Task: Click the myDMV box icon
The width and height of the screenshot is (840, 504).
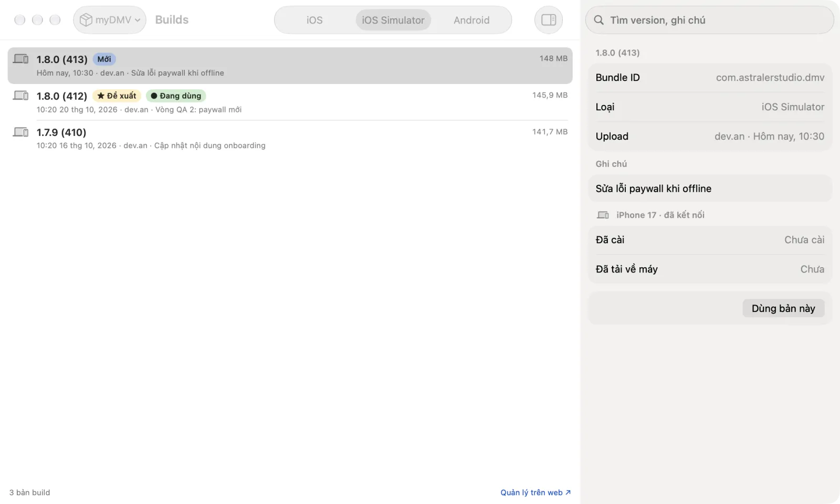Action: click(x=86, y=20)
